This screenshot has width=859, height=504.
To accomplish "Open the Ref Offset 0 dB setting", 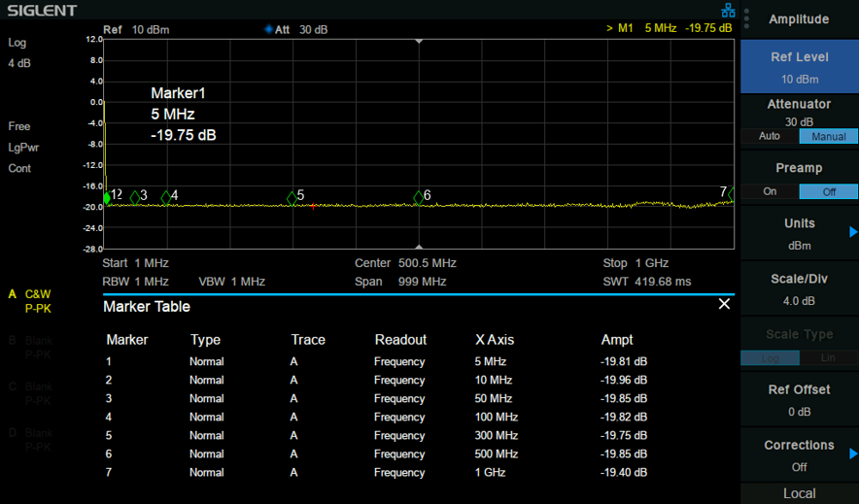I will click(x=800, y=400).
